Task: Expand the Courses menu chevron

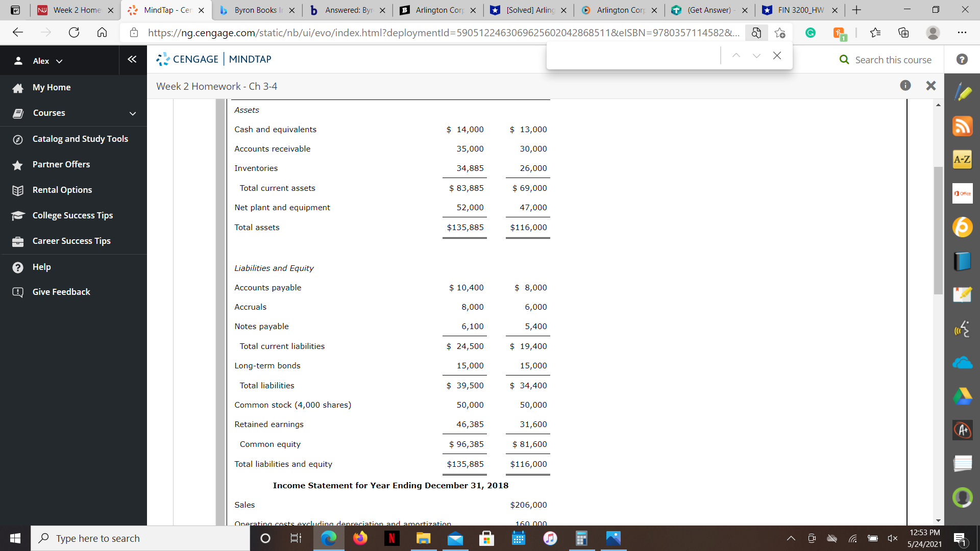Action: tap(133, 113)
